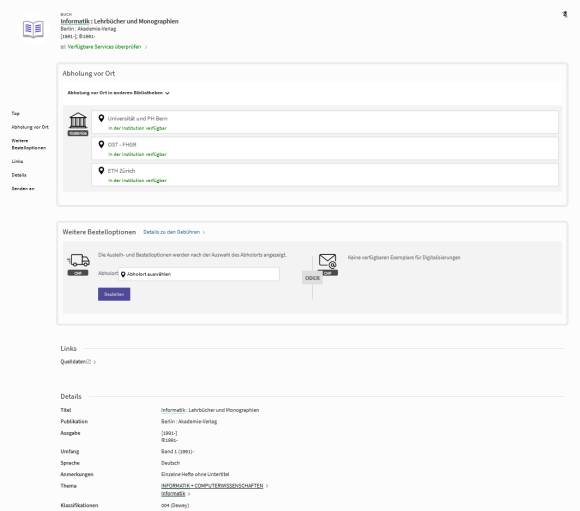This screenshot has height=511, width=580.
Task: Click the chevron after the Informatik theme link
Action: [x=189, y=494]
